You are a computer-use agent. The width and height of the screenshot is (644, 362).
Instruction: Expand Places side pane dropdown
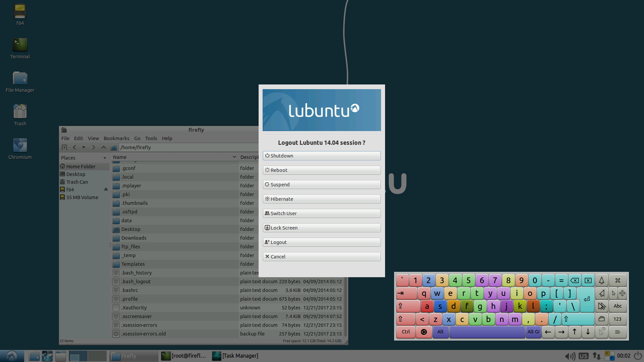click(x=105, y=158)
